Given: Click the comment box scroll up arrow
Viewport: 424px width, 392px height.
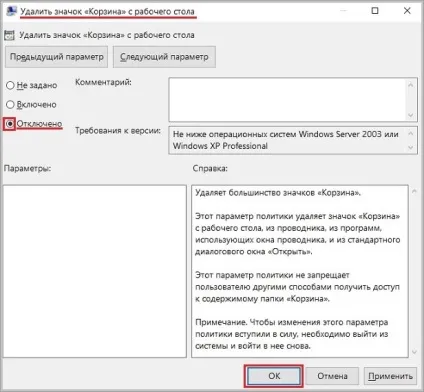Looking at the screenshot, I should (x=411, y=85).
